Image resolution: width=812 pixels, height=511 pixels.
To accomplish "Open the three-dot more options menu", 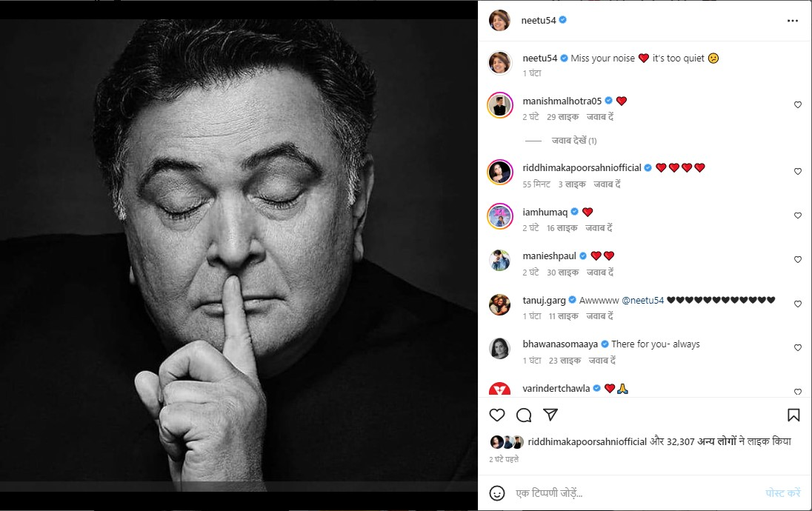I will point(793,21).
